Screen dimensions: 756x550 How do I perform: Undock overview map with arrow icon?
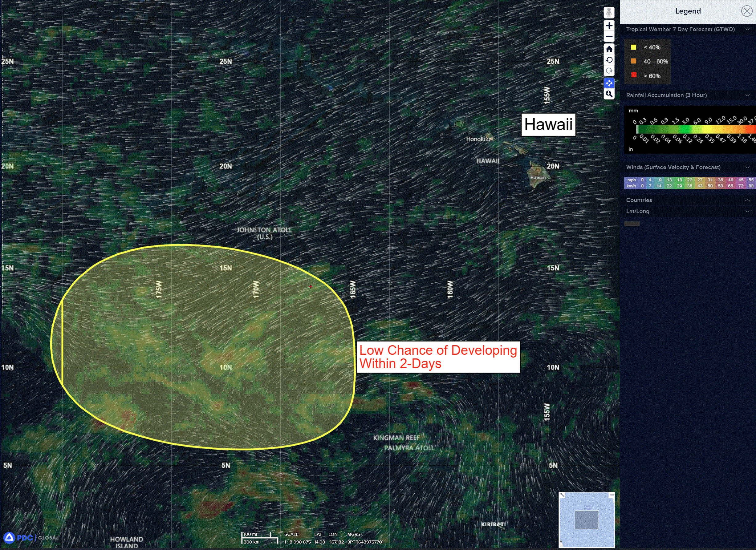click(562, 495)
